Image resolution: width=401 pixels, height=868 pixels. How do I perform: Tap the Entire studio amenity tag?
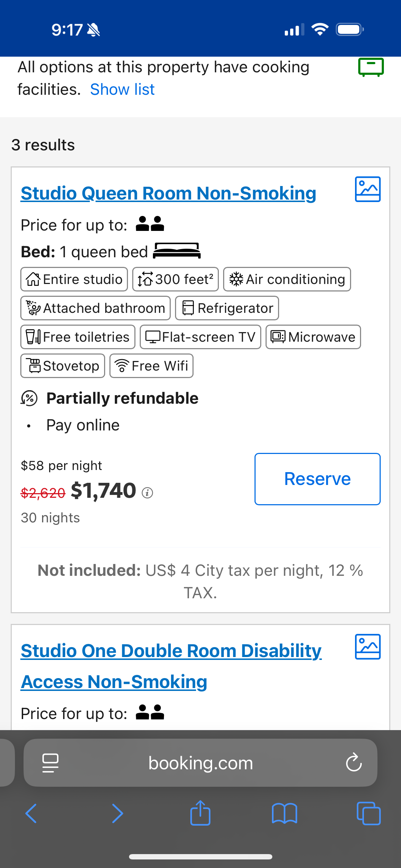coord(74,279)
